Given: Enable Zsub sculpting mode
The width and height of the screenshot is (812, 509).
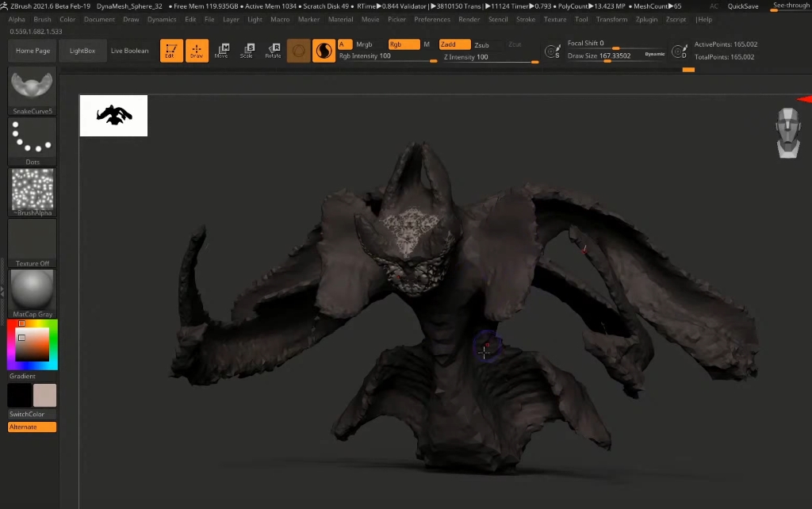Looking at the screenshot, I should [x=482, y=45].
